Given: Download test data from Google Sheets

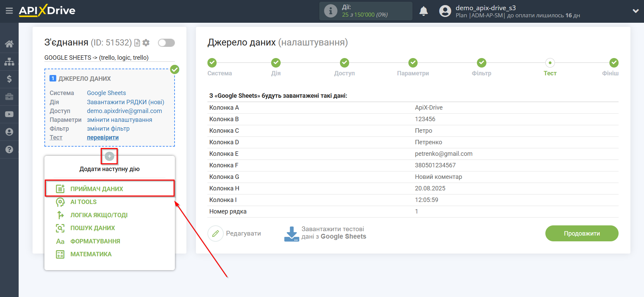Looking at the screenshot, I should pyautogui.click(x=325, y=233).
